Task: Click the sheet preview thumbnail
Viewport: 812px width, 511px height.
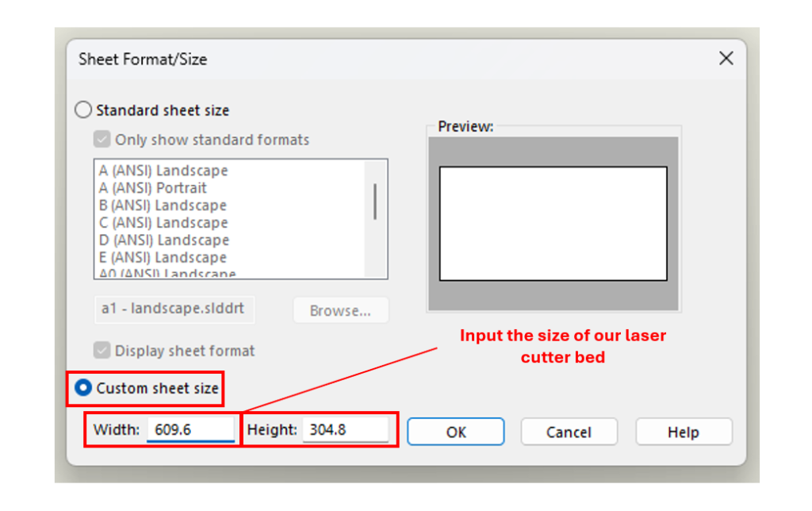Action: [553, 223]
